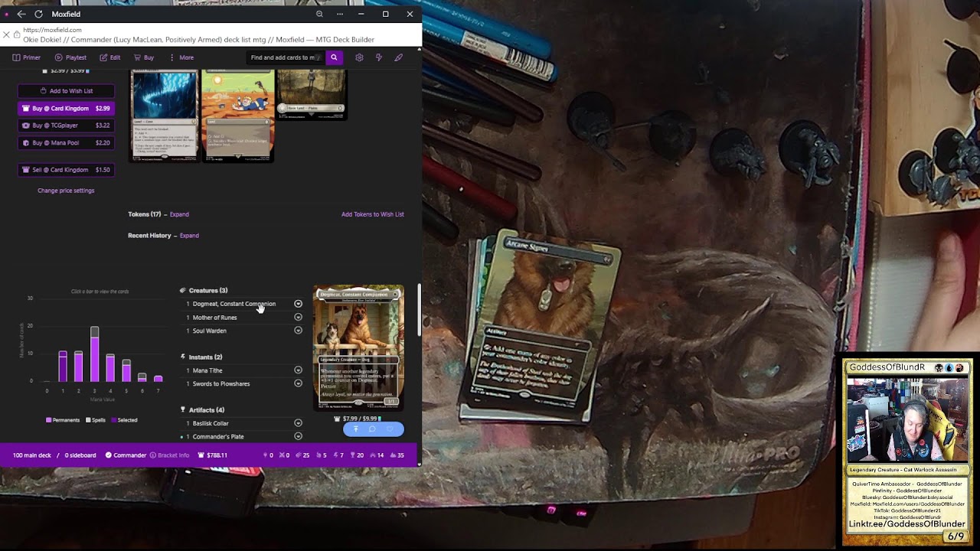Image resolution: width=980 pixels, height=551 pixels.
Task: Click the mana value 1 bar in chart
Action: point(63,367)
